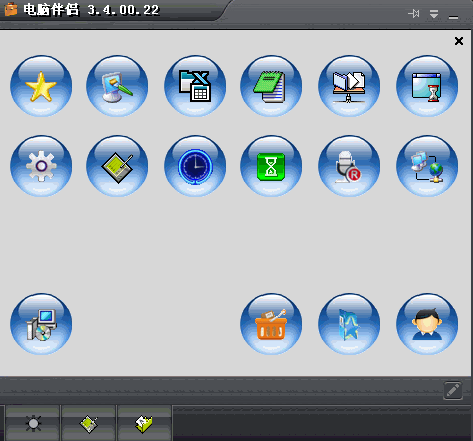
Task: Minimize the 电脑伴侣 window
Action: coord(453,17)
